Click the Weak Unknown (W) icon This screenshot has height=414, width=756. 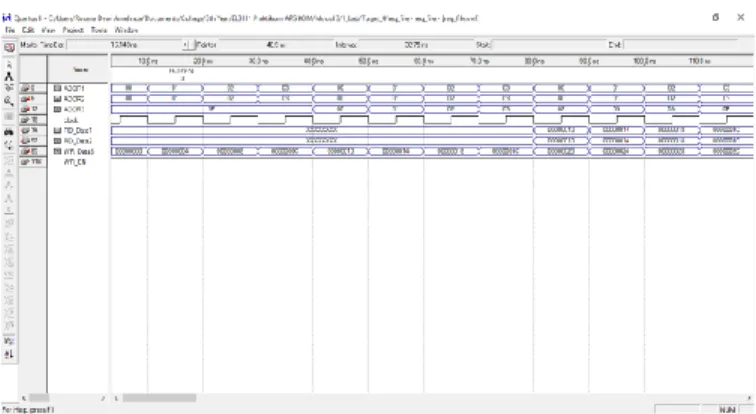(9, 223)
